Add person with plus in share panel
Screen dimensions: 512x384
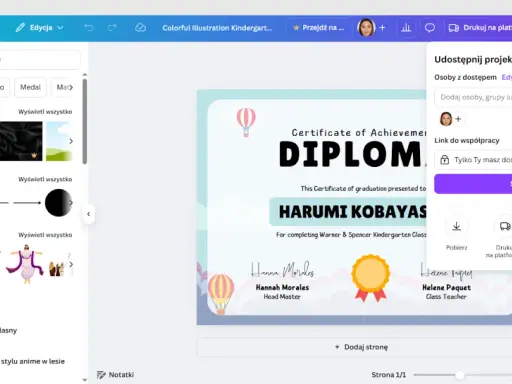[x=458, y=119]
